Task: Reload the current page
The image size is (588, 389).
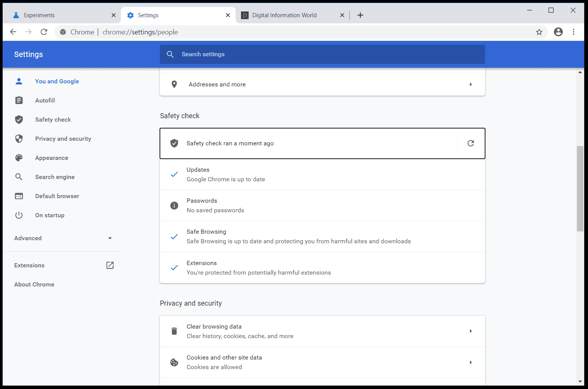Action: click(x=44, y=32)
